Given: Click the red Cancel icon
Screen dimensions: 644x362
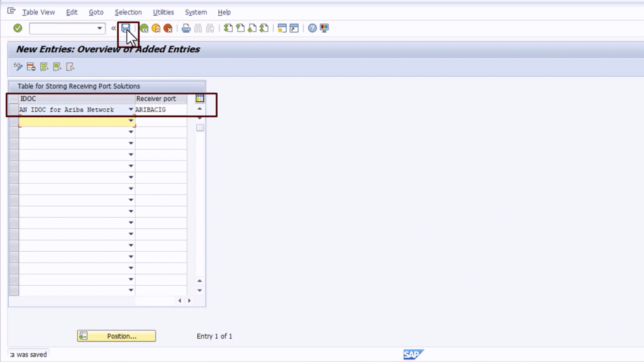Looking at the screenshot, I should (168, 28).
